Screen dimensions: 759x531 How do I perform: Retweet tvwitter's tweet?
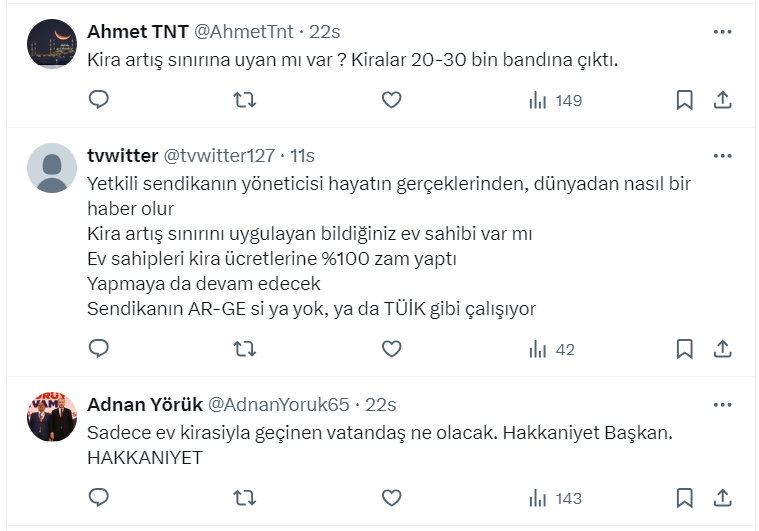[x=245, y=349]
